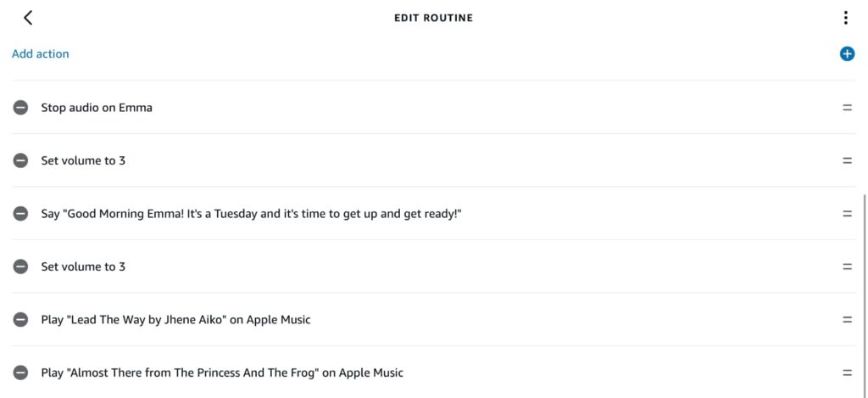
Task: Remove the Set volume action above the Say action
Action: 20,160
